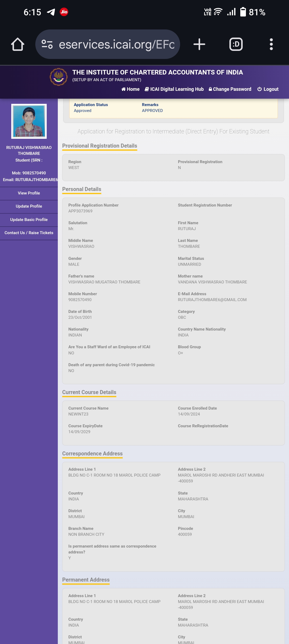Click Logout in the header
The width and height of the screenshot is (289, 644).
(268, 89)
